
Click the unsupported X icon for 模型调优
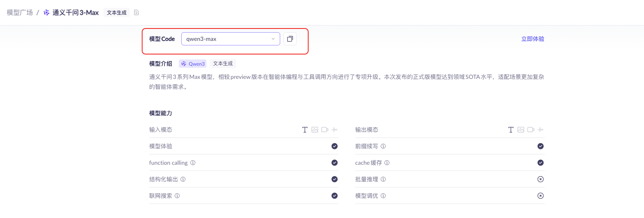[x=541, y=196]
